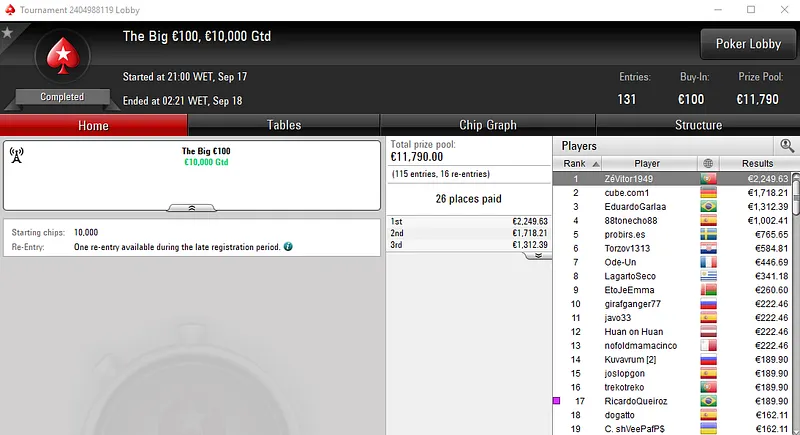Screen dimensions: 800x435
Task: Open the Chip Graph tab
Action: pyautogui.click(x=488, y=125)
